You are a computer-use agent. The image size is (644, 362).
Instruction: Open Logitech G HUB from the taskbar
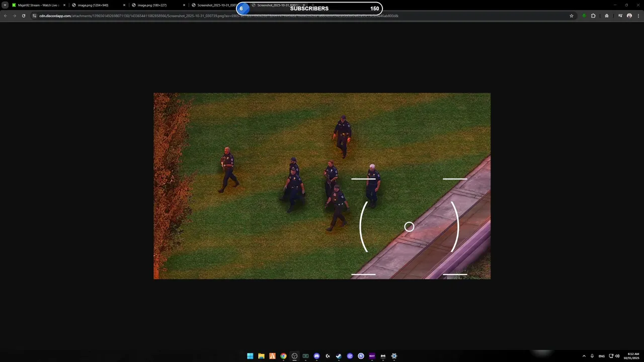(328, 356)
